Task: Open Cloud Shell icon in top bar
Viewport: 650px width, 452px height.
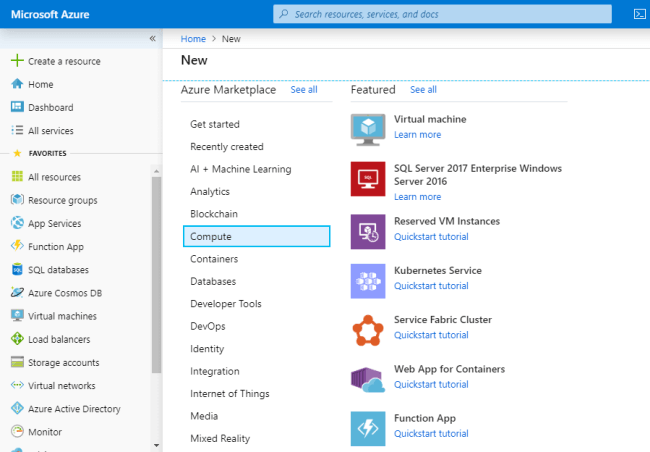Action: click(x=640, y=14)
